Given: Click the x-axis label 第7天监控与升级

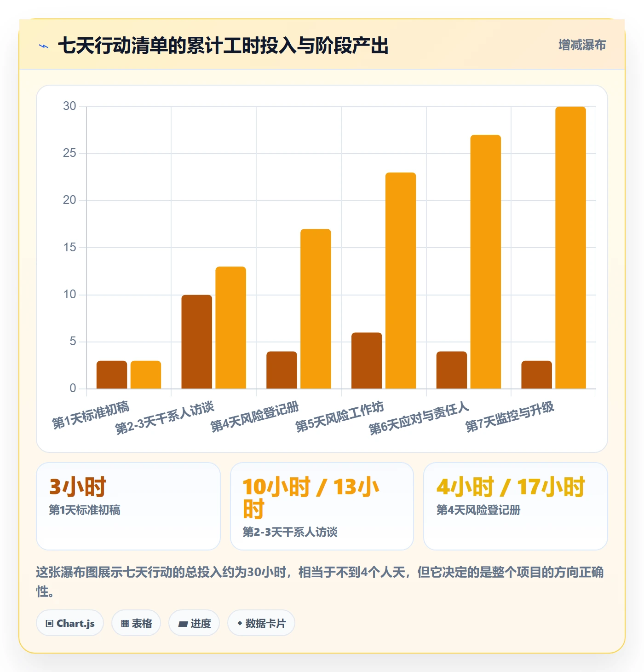Looking at the screenshot, I should coord(510,417).
